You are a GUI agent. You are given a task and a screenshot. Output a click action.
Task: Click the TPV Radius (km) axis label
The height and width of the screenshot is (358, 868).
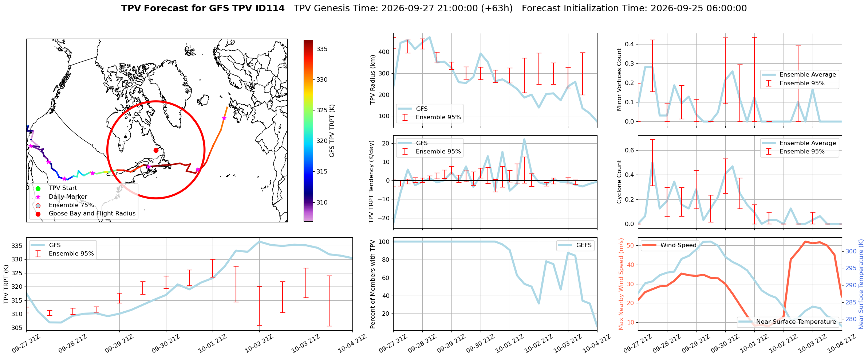(x=372, y=80)
